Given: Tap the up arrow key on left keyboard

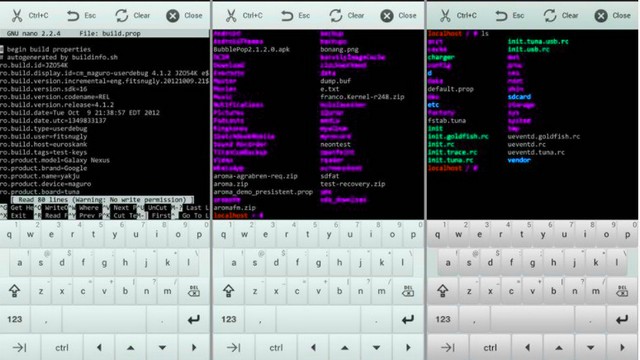Looking at the screenshot, I should [x=131, y=348].
